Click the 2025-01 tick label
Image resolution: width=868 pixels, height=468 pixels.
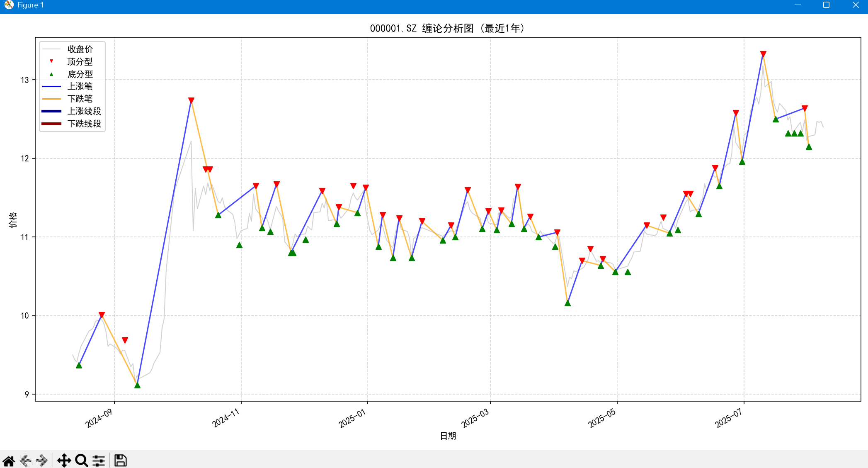pos(352,418)
